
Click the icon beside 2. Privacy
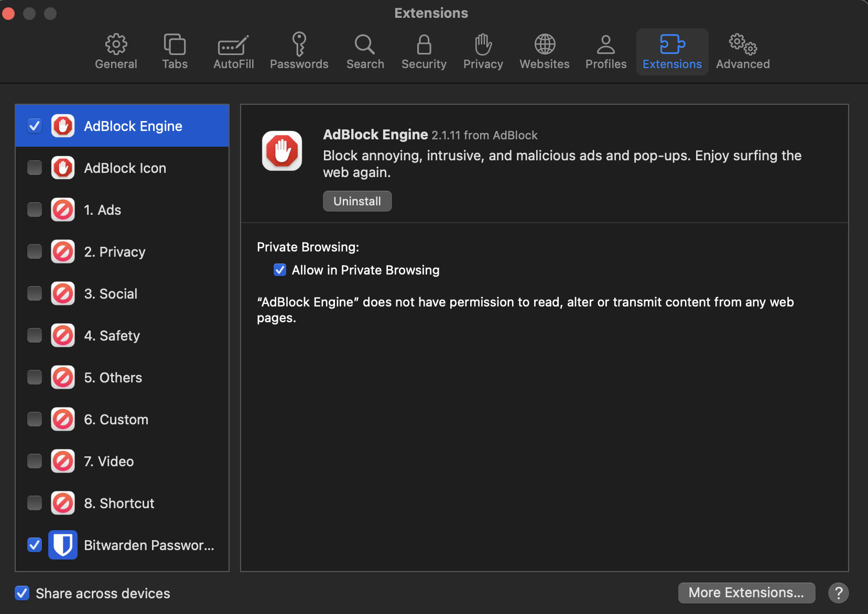click(x=63, y=251)
